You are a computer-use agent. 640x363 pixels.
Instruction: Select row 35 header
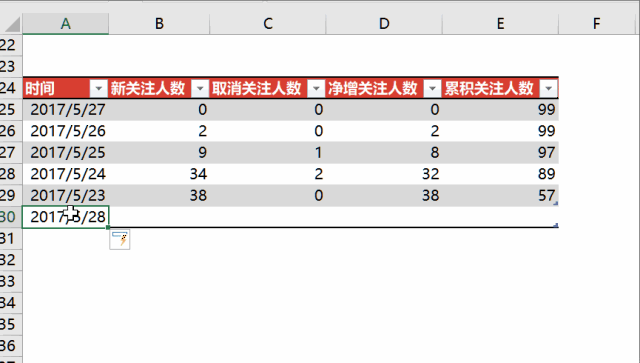pyautogui.click(x=11, y=324)
